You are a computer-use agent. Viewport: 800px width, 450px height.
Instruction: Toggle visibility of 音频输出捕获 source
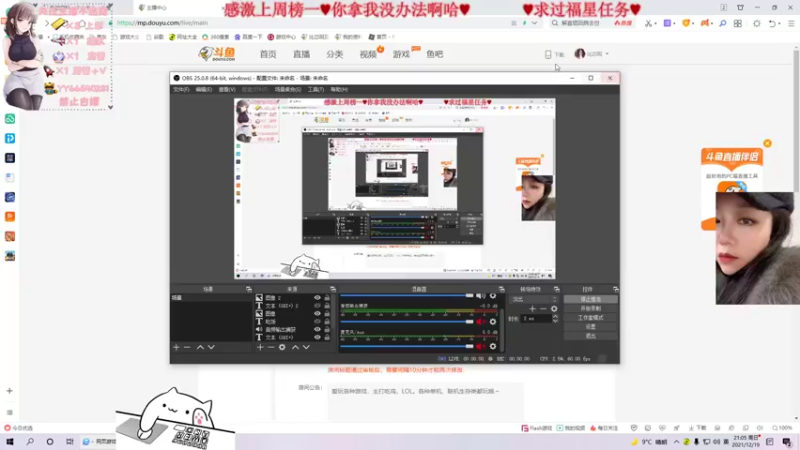(317, 330)
